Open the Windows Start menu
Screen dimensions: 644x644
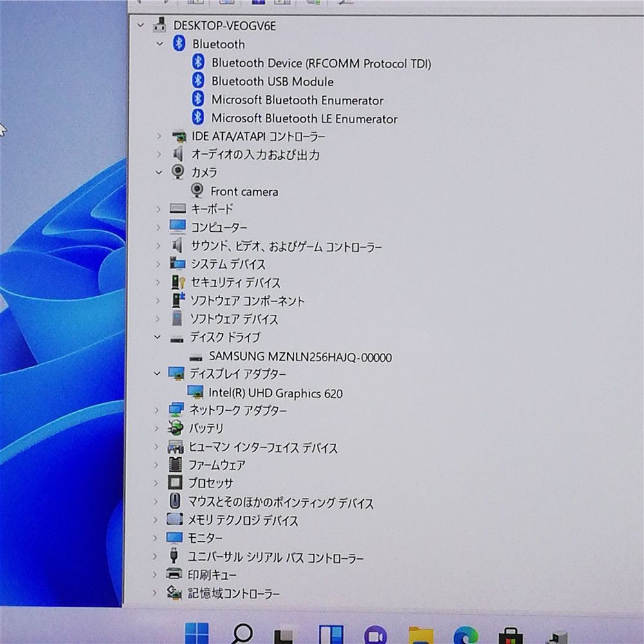pyautogui.click(x=196, y=633)
